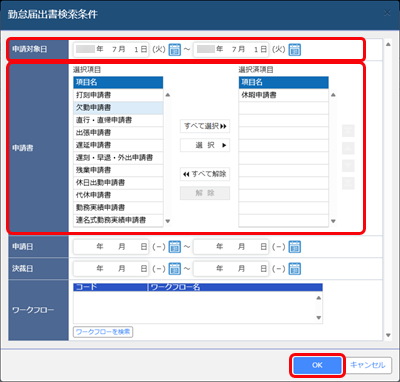Select 代休申請書 in the list
The width and height of the screenshot is (400, 382).
click(x=118, y=195)
